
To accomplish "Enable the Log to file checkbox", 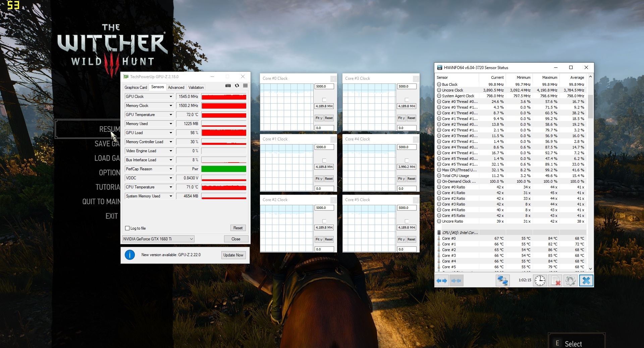I will 127,228.
